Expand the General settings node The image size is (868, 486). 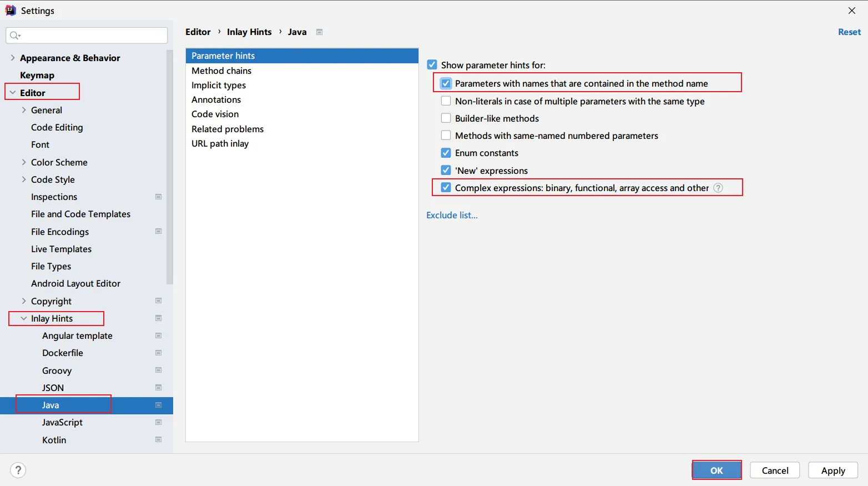[24, 110]
